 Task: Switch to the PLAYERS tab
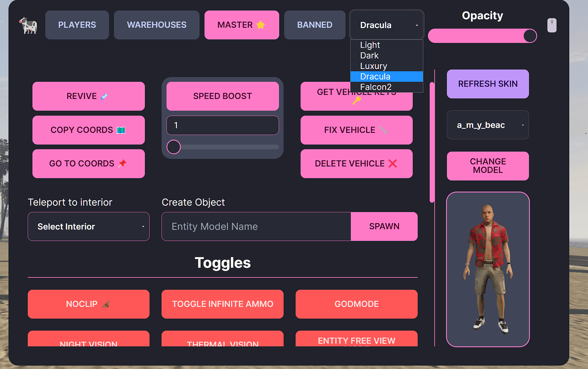point(77,25)
